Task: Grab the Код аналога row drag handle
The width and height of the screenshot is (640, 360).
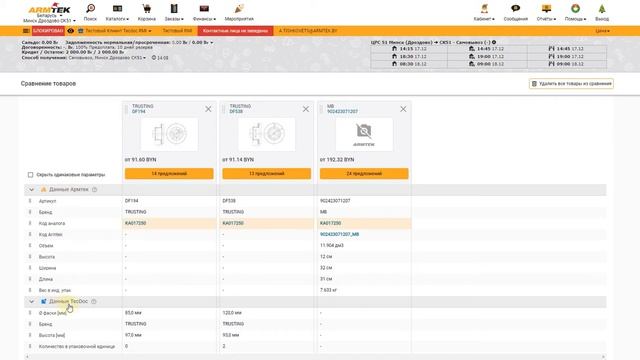Action: coord(30,223)
